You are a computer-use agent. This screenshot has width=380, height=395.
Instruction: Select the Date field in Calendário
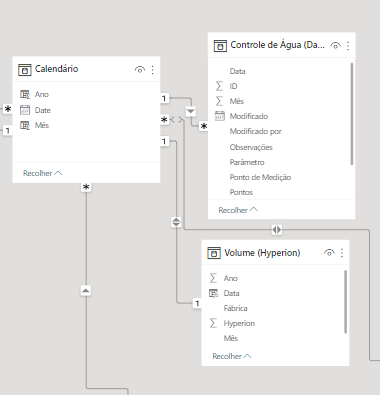(x=43, y=110)
